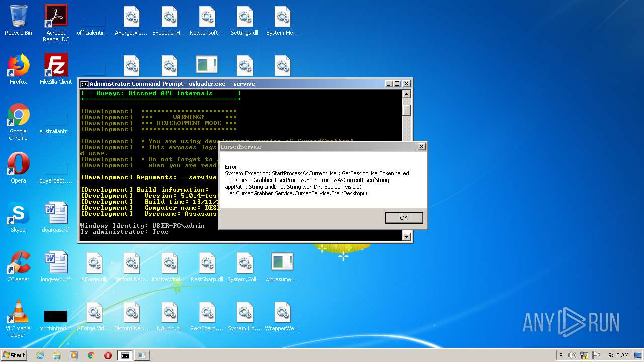Switch to the Command Prompt taskbar button
Screen dimensions: 644x362
125,355
